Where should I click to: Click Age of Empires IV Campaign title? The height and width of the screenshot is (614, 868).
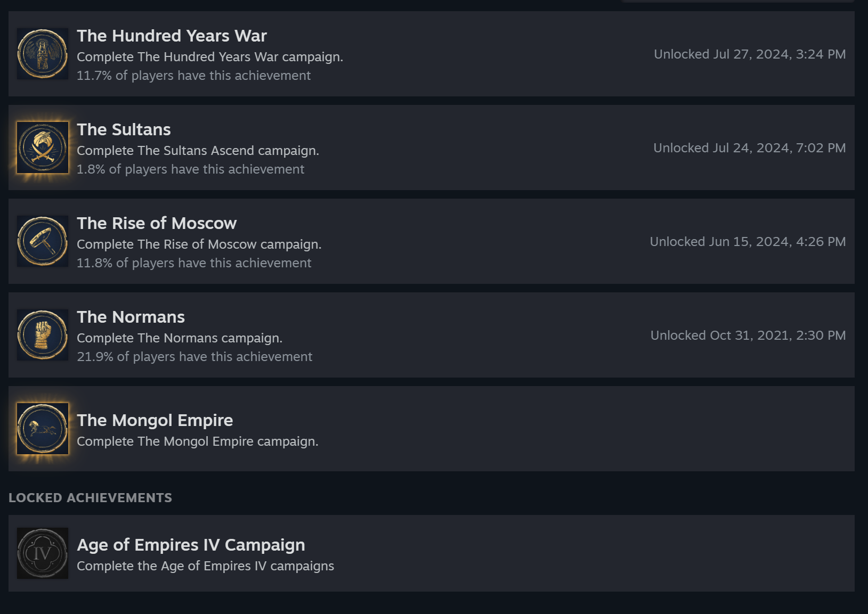click(191, 545)
